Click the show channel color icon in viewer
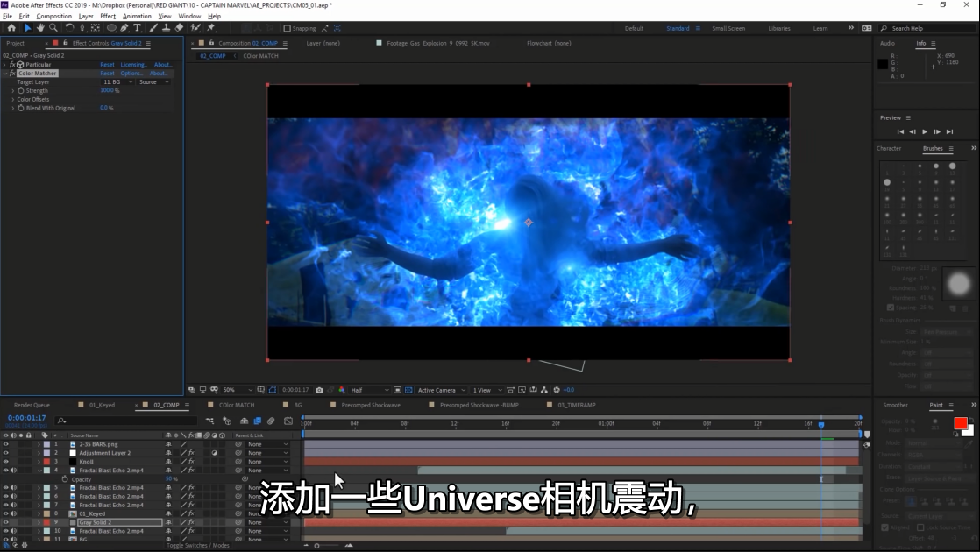 (x=341, y=390)
